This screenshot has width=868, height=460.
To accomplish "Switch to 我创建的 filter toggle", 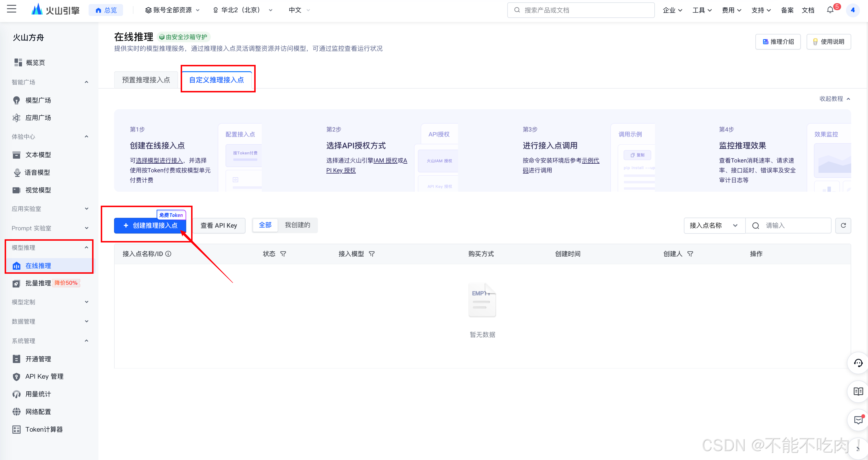I will pos(297,225).
